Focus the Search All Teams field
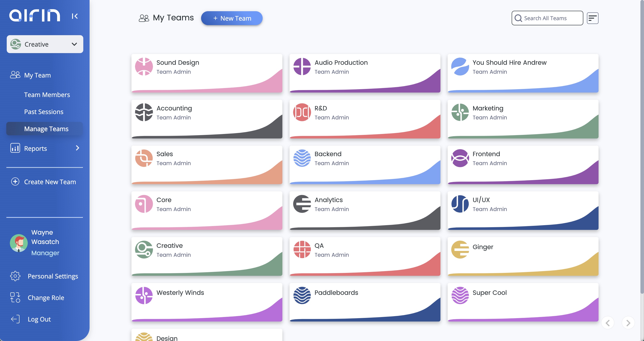This screenshot has height=341, width=644. click(x=547, y=18)
